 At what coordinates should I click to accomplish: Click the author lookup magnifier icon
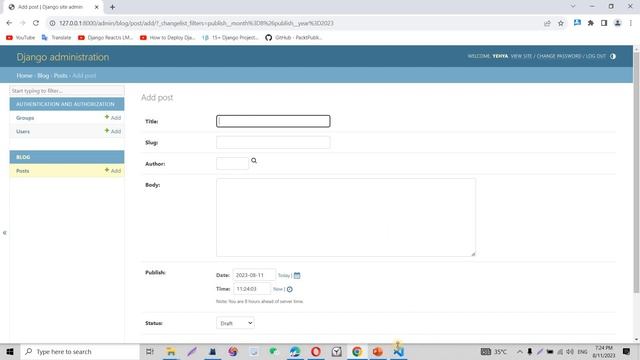point(254,160)
